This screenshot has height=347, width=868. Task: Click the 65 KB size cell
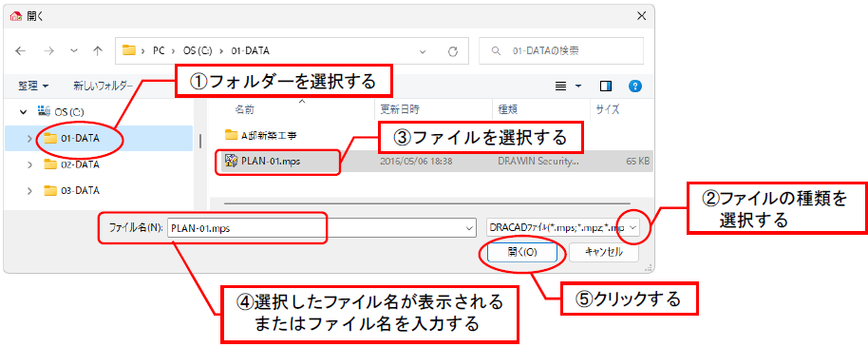pyautogui.click(x=638, y=162)
